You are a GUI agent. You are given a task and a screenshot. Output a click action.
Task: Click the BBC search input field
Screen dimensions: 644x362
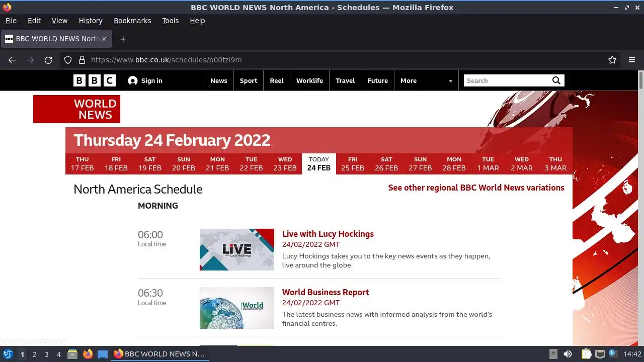pyautogui.click(x=507, y=80)
